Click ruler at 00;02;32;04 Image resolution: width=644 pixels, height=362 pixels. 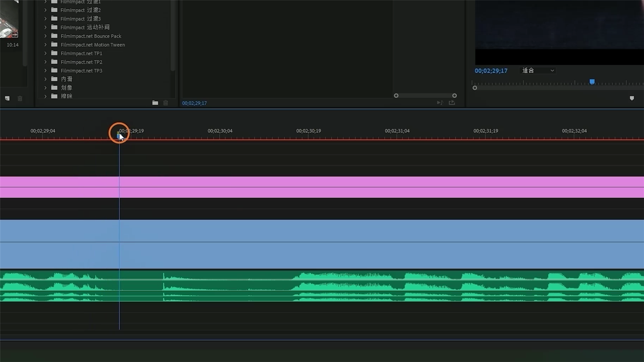574,131
